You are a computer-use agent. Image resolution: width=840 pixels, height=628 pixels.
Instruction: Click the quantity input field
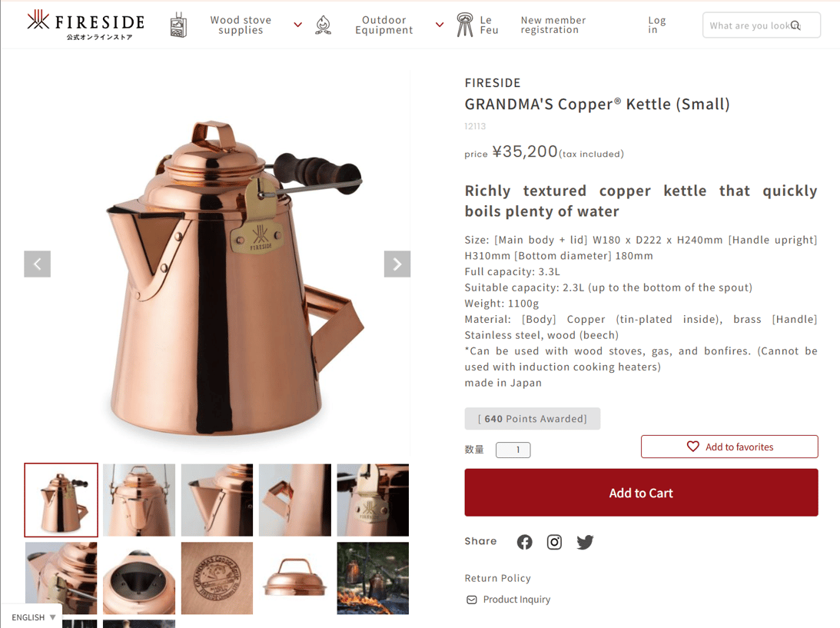coord(513,450)
